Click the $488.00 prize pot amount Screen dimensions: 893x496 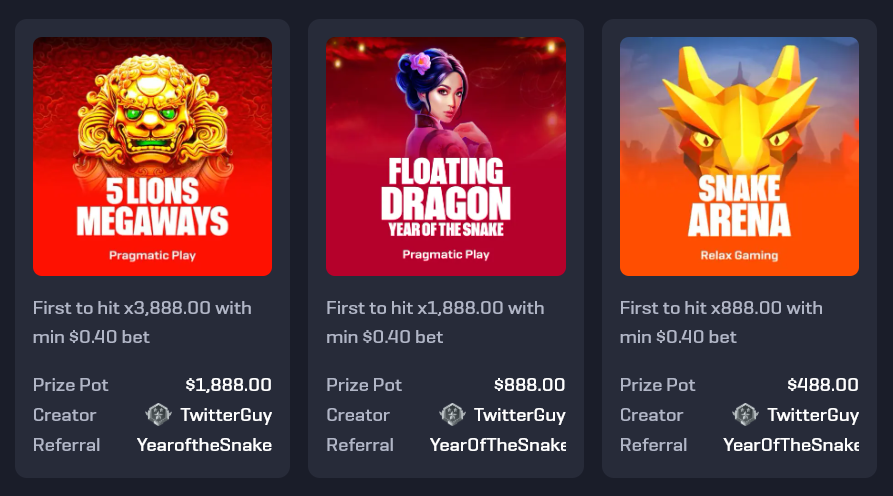pos(823,385)
